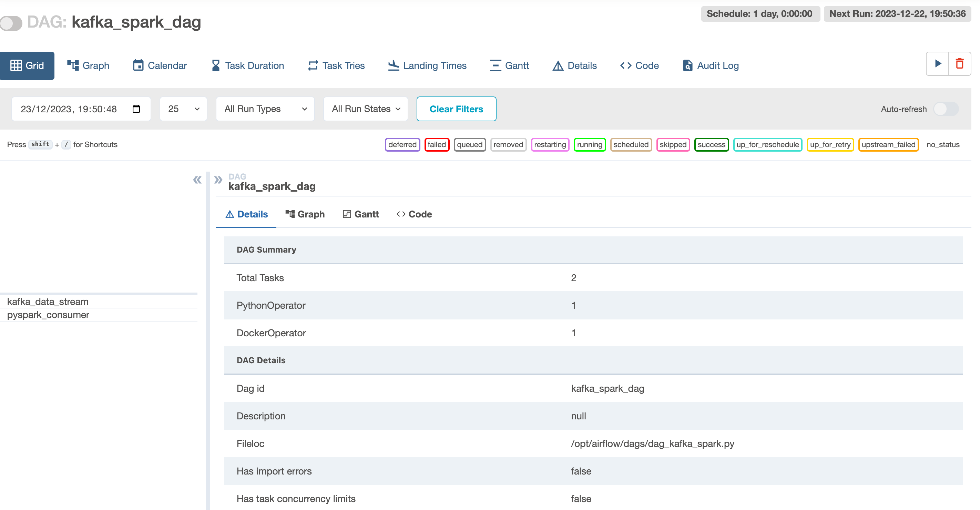Enable the Auto-refresh switch
This screenshot has height=510, width=980.
coord(946,109)
